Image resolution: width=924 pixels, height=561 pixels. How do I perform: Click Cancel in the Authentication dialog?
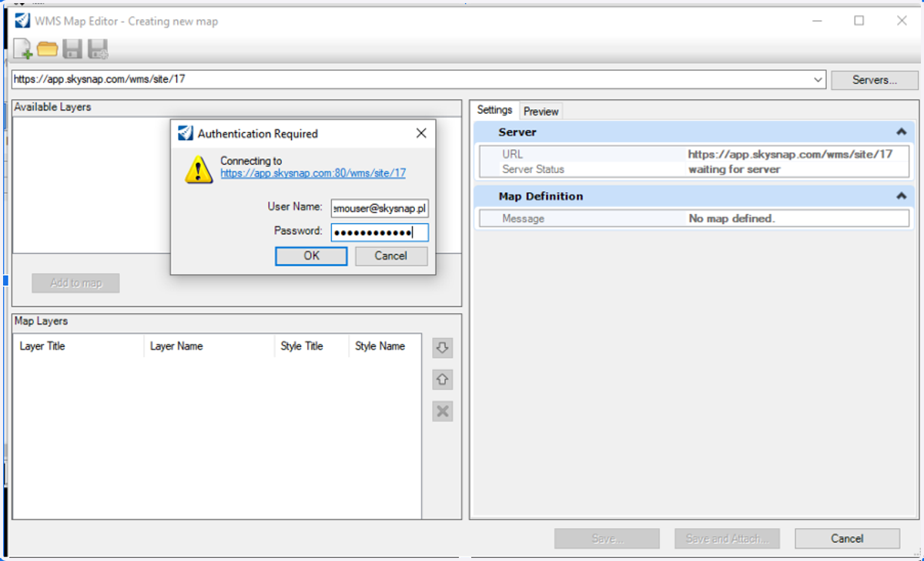391,255
